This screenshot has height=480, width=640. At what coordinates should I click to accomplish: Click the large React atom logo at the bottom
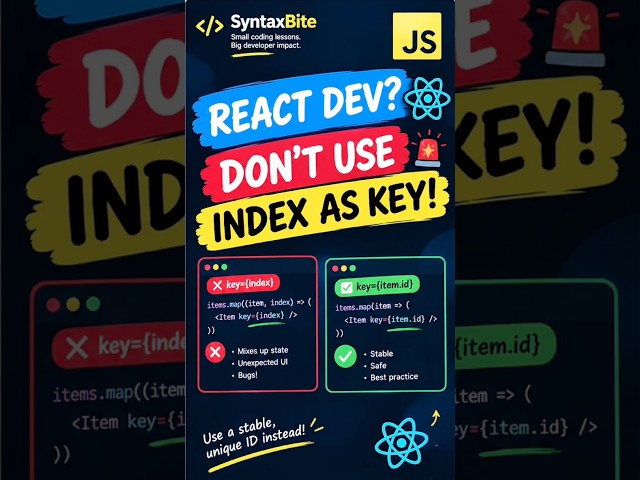[x=401, y=442]
